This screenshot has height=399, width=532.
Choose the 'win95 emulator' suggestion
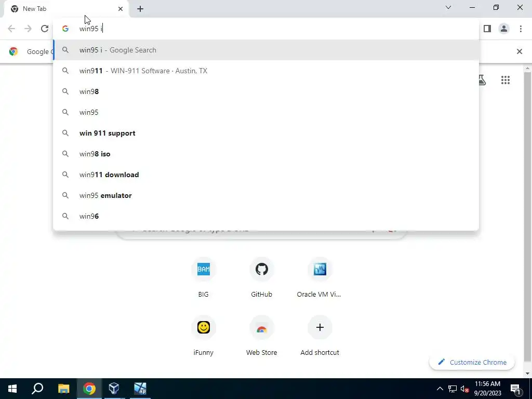coord(266,195)
